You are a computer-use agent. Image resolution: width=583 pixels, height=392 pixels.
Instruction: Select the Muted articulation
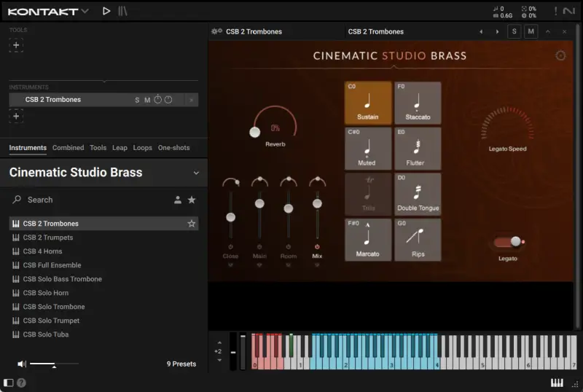368,149
